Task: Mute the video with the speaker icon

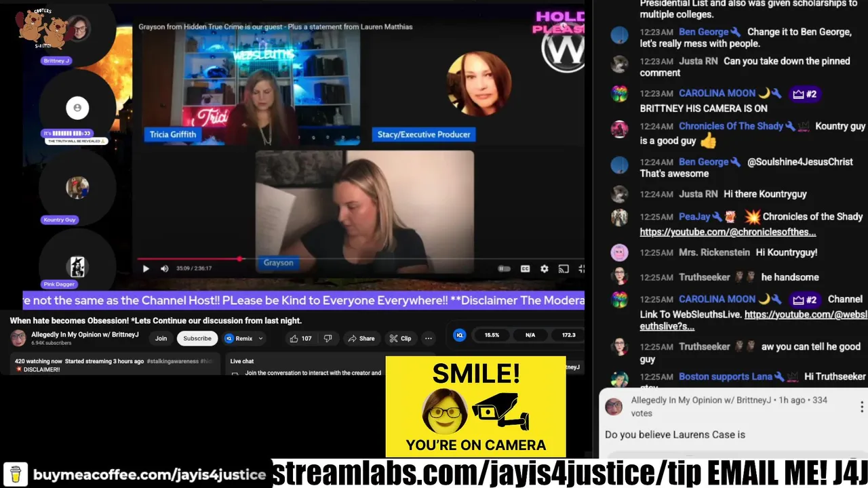Action: 164,268
